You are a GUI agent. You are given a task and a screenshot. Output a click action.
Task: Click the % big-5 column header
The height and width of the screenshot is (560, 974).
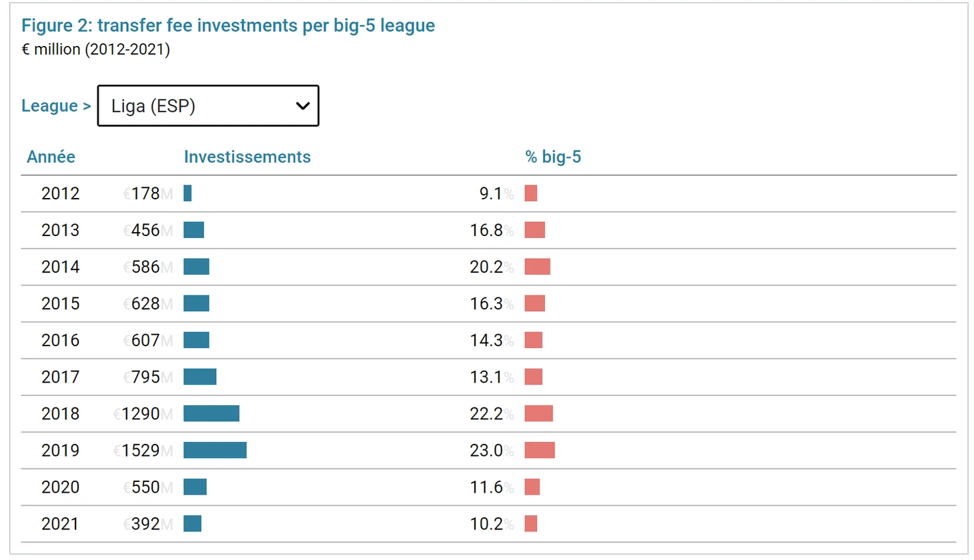552,157
